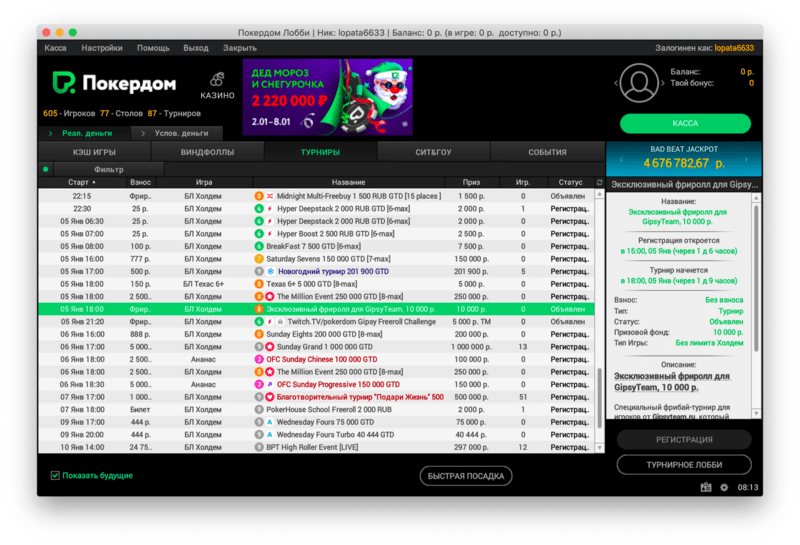Open the user profile avatar icon
The height and width of the screenshot is (545, 800).
pyautogui.click(x=639, y=84)
